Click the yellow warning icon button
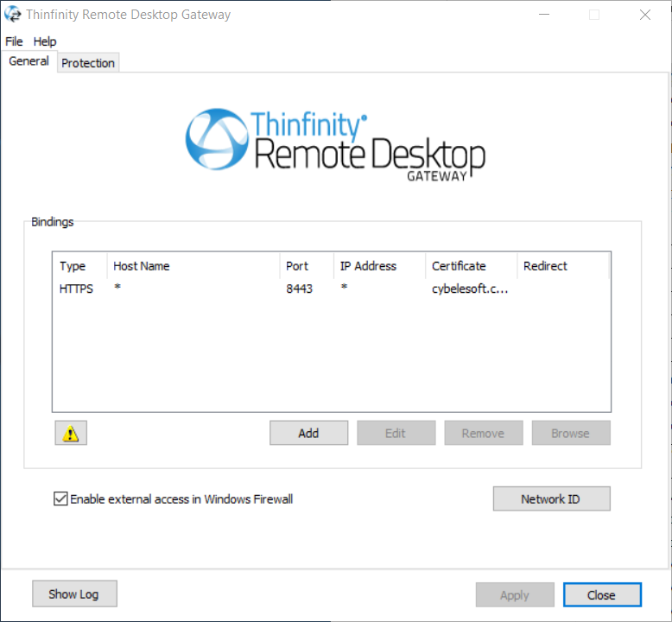Screen dimensions: 672x622 pos(71,433)
